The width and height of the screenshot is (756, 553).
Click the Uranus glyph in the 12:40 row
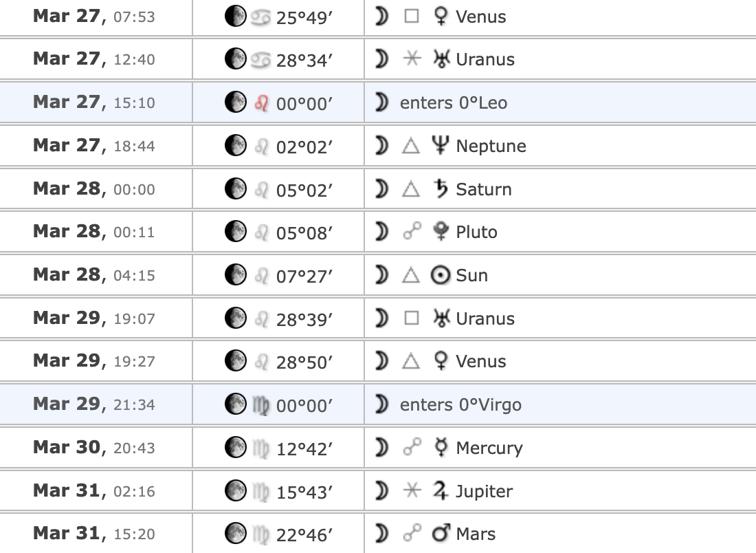(x=441, y=59)
